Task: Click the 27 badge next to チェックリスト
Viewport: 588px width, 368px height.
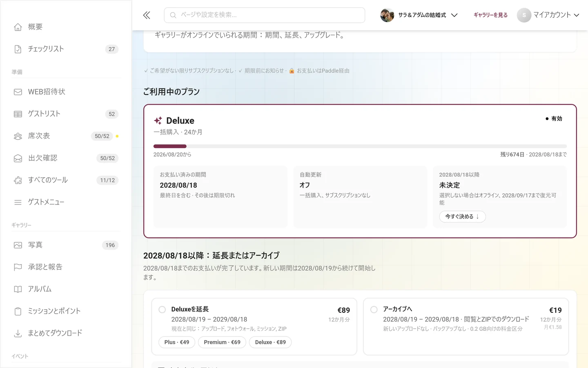Action: click(111, 49)
